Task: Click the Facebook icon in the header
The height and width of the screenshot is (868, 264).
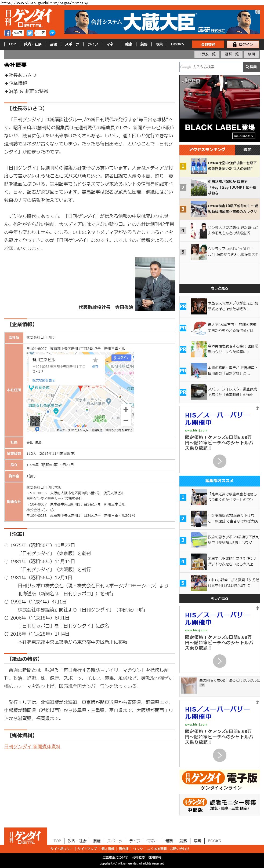Action: 8,33
